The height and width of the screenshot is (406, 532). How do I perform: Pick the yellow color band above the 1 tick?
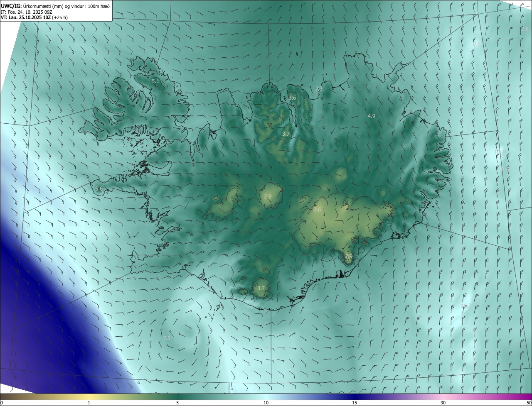click(x=89, y=397)
